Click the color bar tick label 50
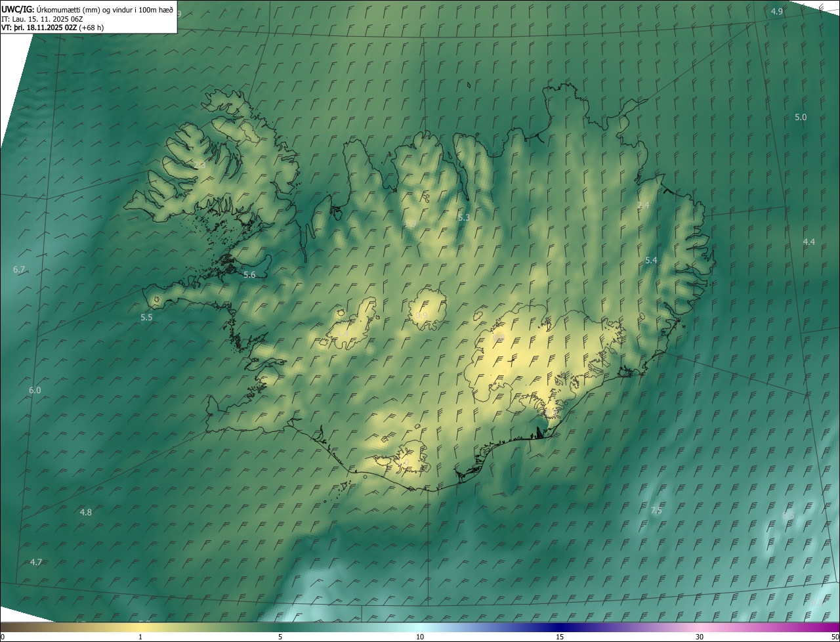Image resolution: width=840 pixels, height=642 pixels. tap(835, 637)
